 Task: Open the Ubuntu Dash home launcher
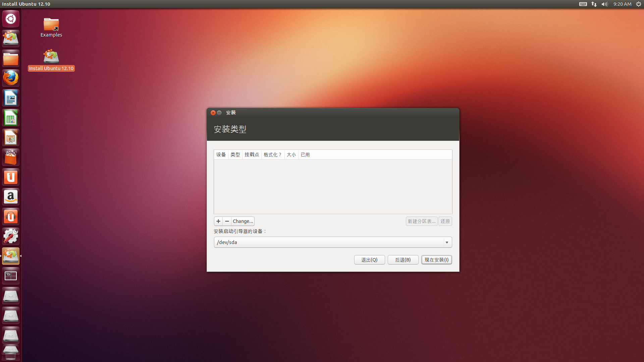11,19
